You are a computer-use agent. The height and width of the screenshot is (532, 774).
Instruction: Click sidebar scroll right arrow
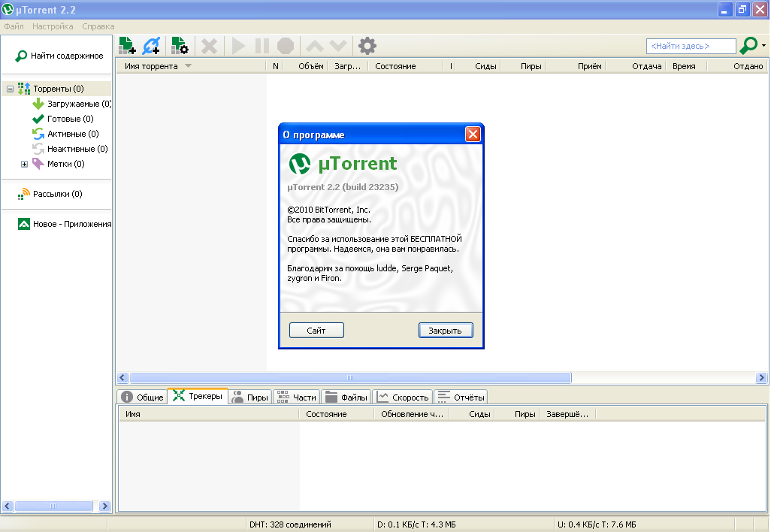[x=104, y=506]
